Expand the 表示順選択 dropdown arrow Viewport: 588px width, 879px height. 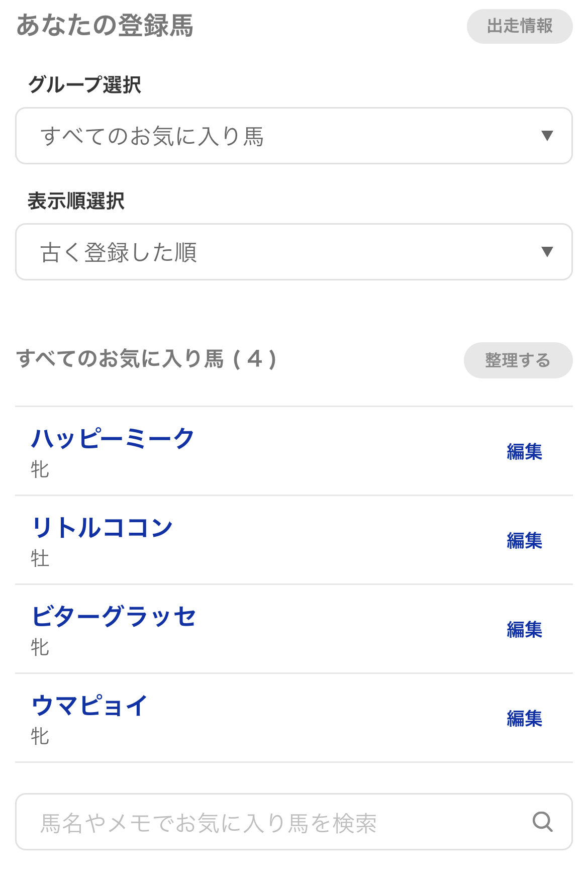click(x=547, y=252)
